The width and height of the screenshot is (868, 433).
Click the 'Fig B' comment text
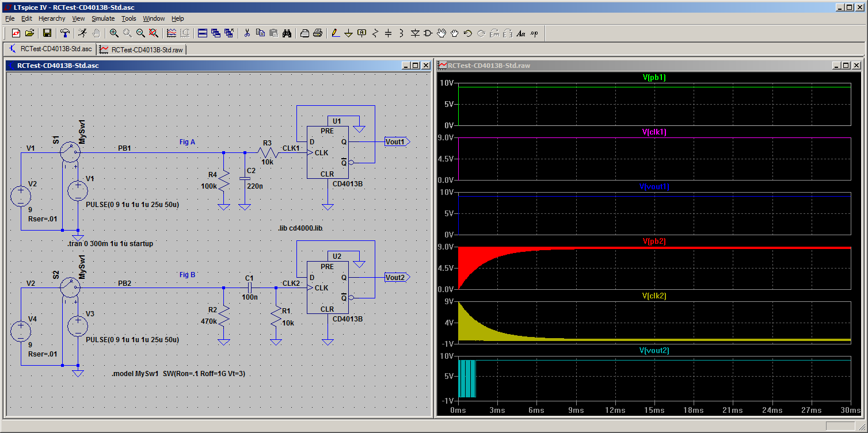pos(187,275)
